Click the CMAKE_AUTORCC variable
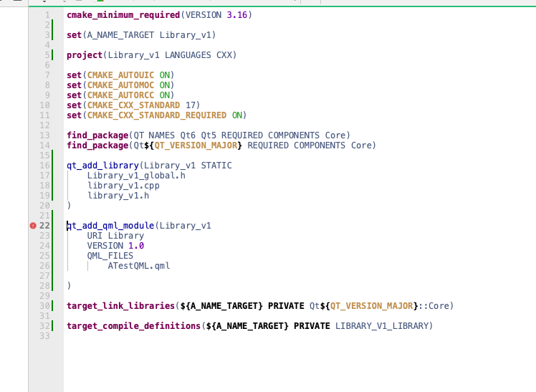The height and width of the screenshot is (392, 536). [120, 95]
